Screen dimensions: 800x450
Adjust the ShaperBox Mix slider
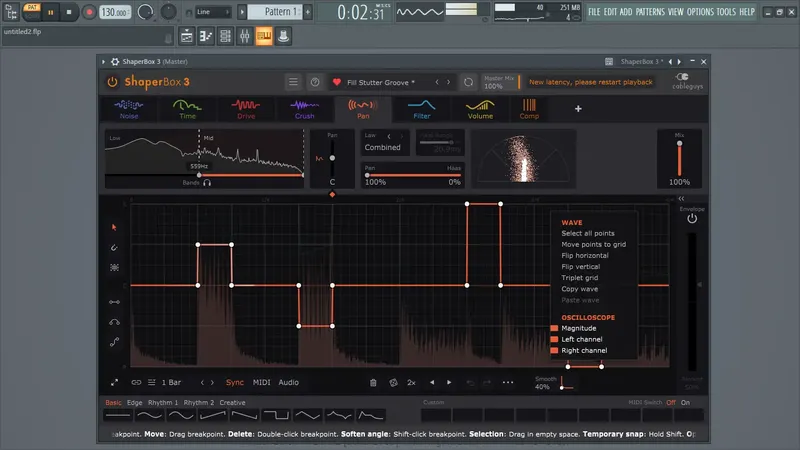tap(680, 159)
